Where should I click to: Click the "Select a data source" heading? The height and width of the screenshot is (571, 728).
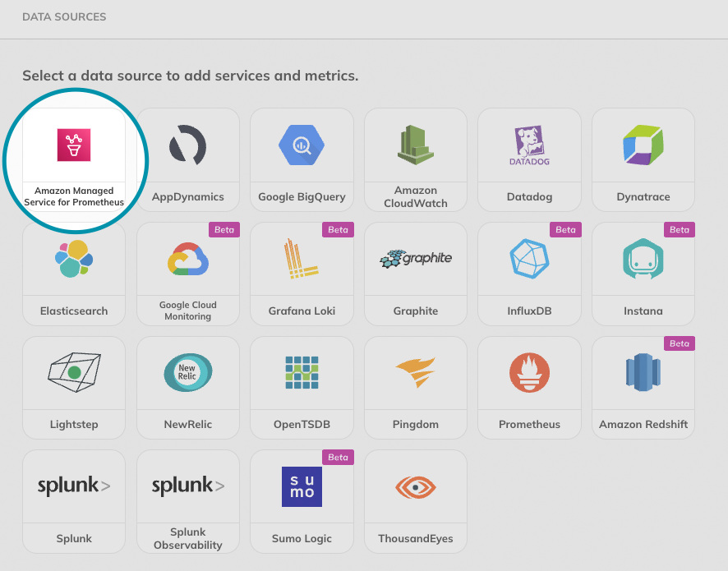191,76
